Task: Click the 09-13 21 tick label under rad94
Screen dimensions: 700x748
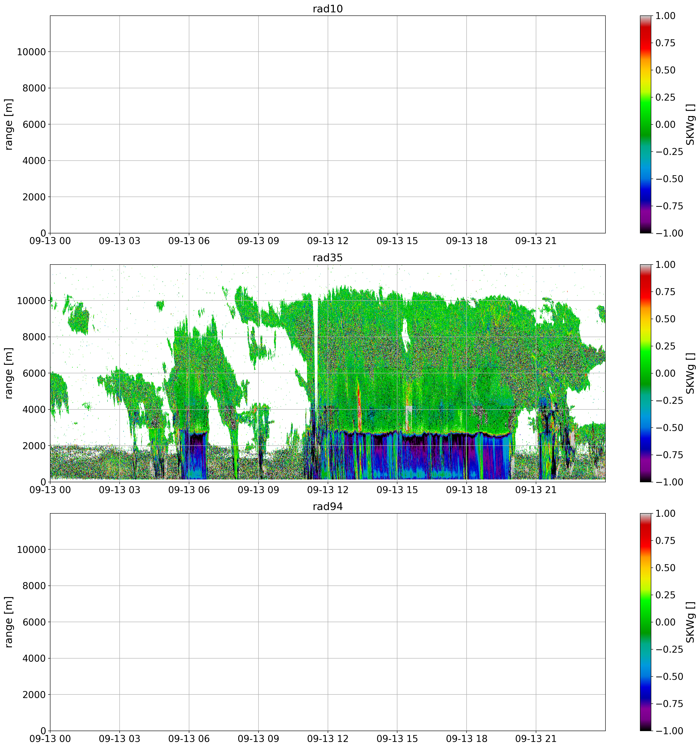Action: tap(536, 739)
